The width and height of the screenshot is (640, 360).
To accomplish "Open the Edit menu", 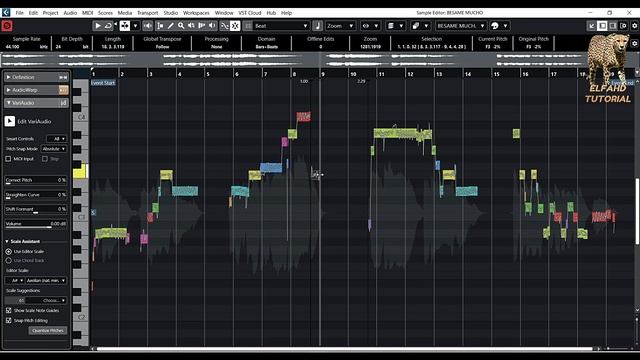I will point(33,13).
